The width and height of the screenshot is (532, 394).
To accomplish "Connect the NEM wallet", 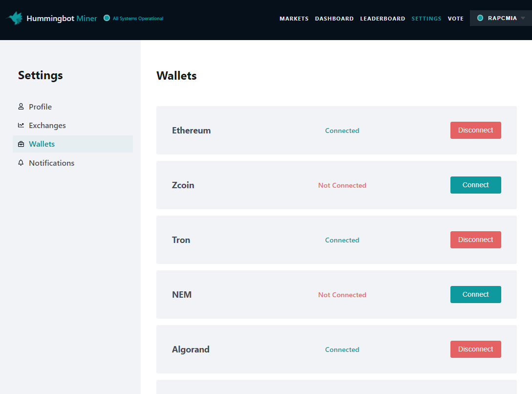I will click(x=475, y=295).
